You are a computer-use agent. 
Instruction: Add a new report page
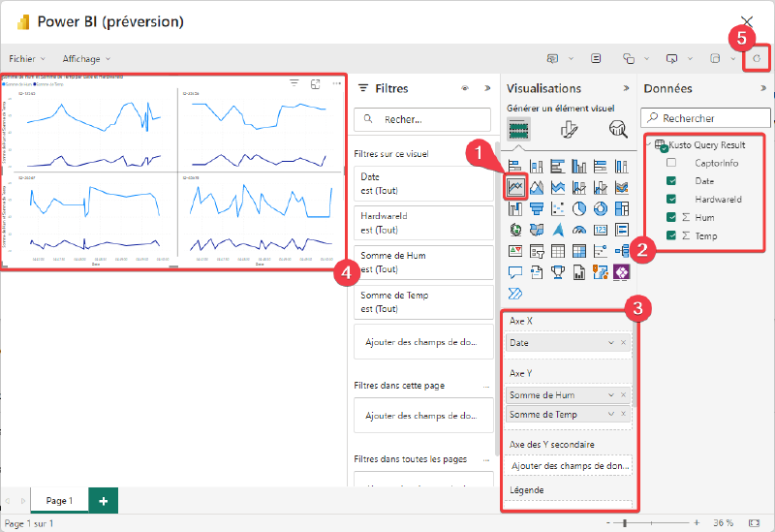click(104, 501)
